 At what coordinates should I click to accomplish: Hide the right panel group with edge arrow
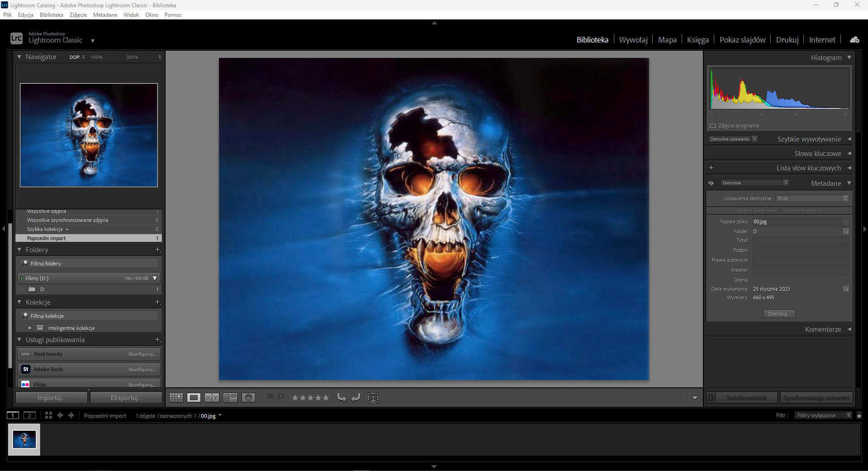865,229
